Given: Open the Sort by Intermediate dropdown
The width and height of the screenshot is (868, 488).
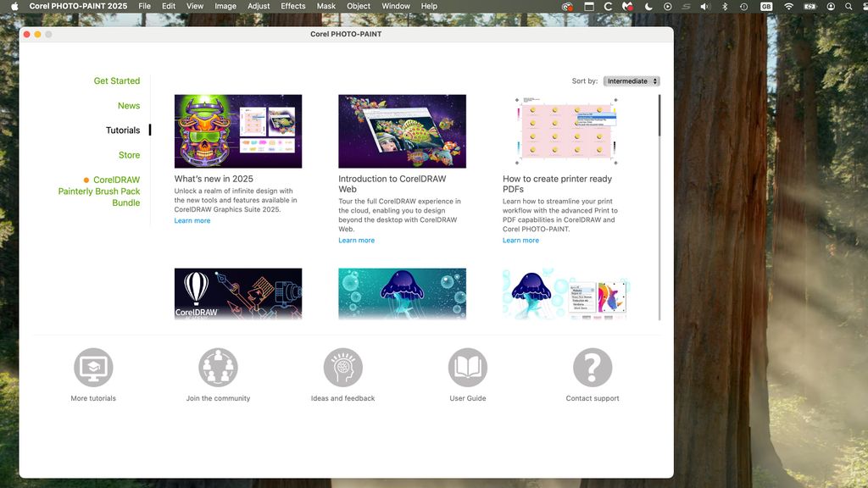Looking at the screenshot, I should pyautogui.click(x=632, y=80).
